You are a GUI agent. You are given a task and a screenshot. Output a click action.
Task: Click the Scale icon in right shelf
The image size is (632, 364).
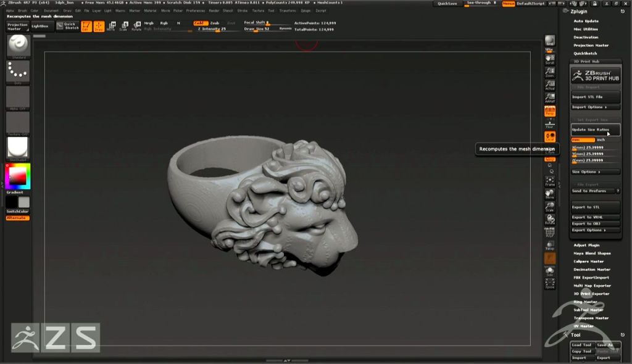[550, 207]
